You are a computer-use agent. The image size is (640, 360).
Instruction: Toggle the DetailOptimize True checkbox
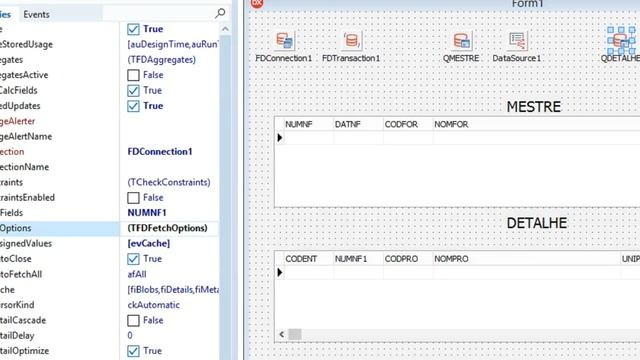click(133, 351)
